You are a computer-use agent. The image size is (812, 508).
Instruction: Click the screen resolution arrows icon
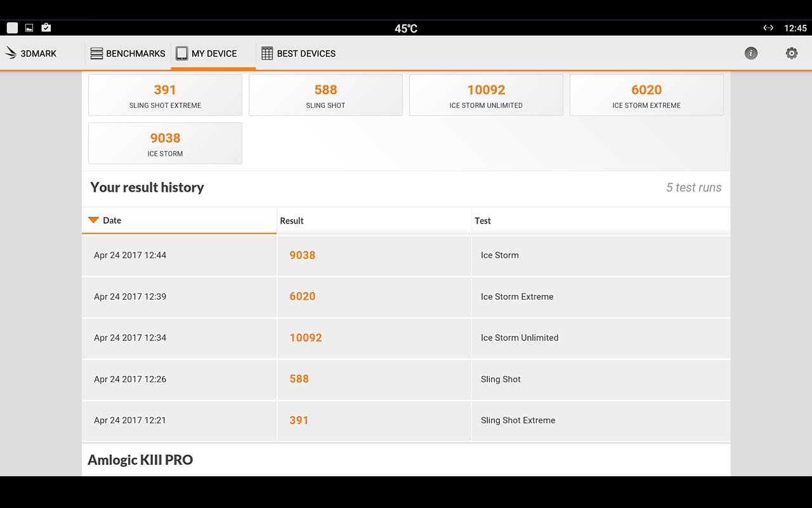[x=768, y=28]
